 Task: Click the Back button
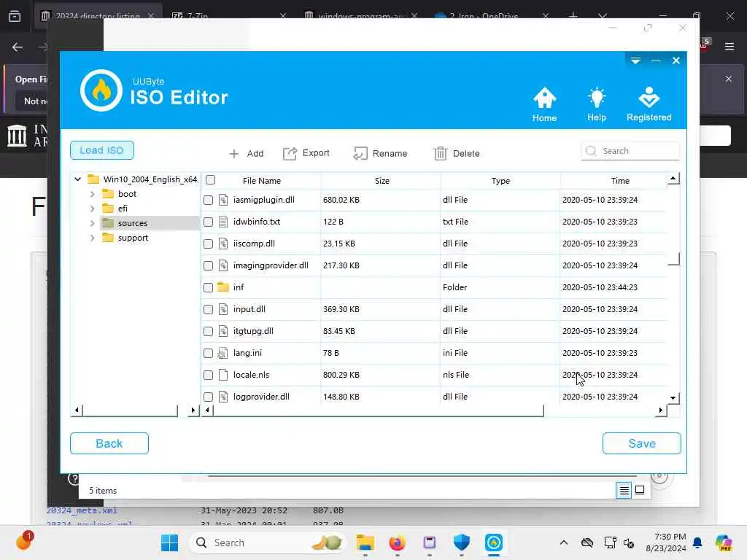tap(109, 443)
